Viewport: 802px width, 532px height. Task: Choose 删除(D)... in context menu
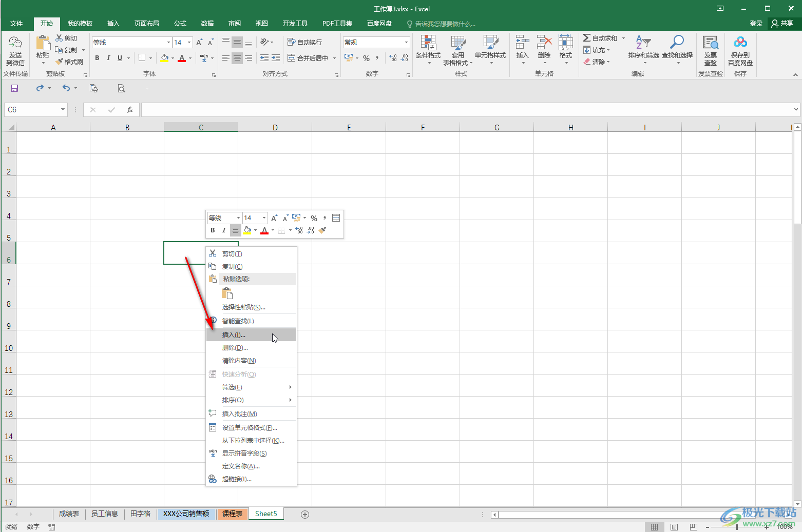pos(251,348)
